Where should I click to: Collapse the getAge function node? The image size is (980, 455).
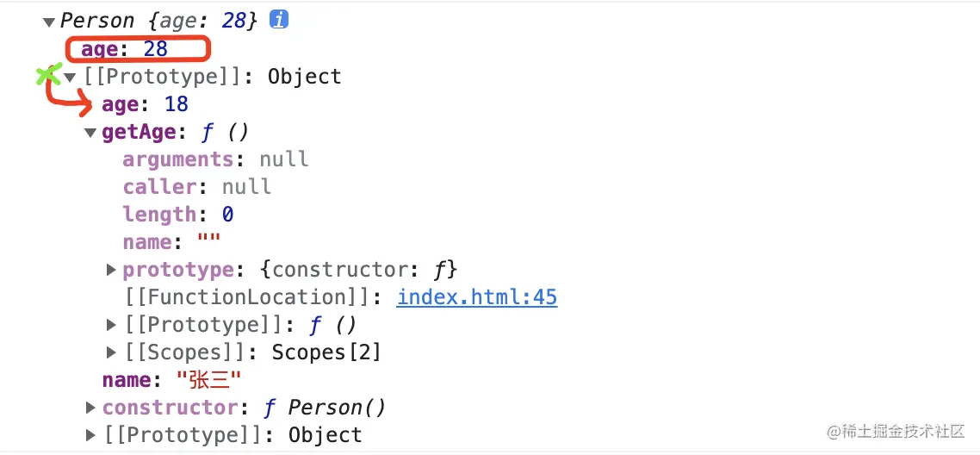pos(90,133)
